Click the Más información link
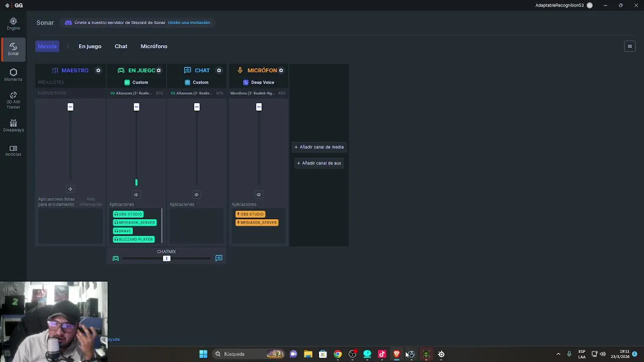This screenshot has height=362, width=644. click(x=91, y=202)
